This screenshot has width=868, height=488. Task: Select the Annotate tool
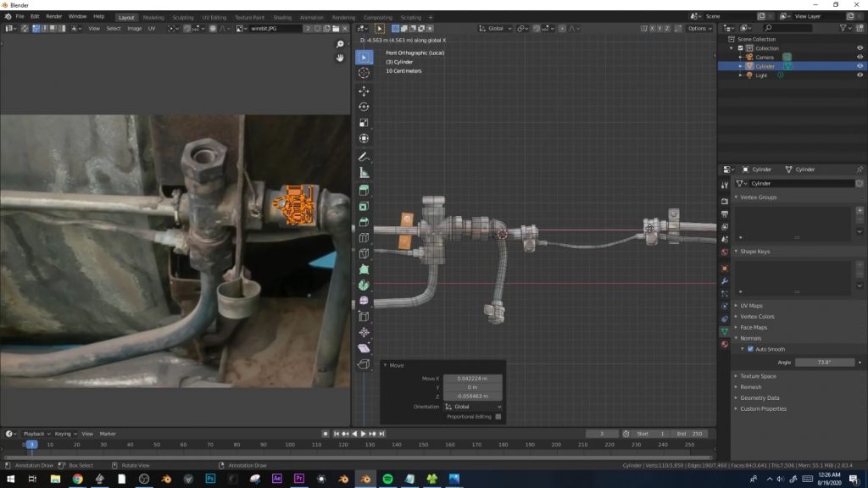coord(364,157)
